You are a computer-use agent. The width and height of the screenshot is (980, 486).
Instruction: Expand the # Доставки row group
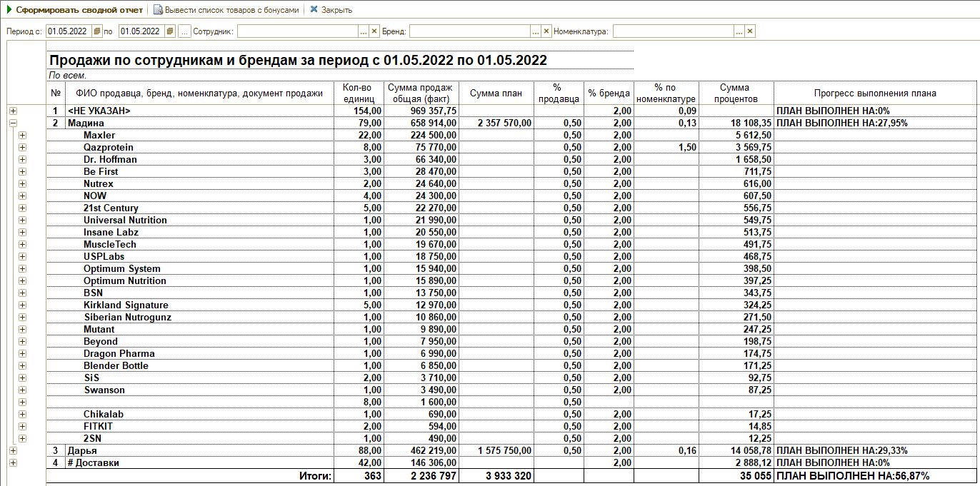click(x=13, y=463)
